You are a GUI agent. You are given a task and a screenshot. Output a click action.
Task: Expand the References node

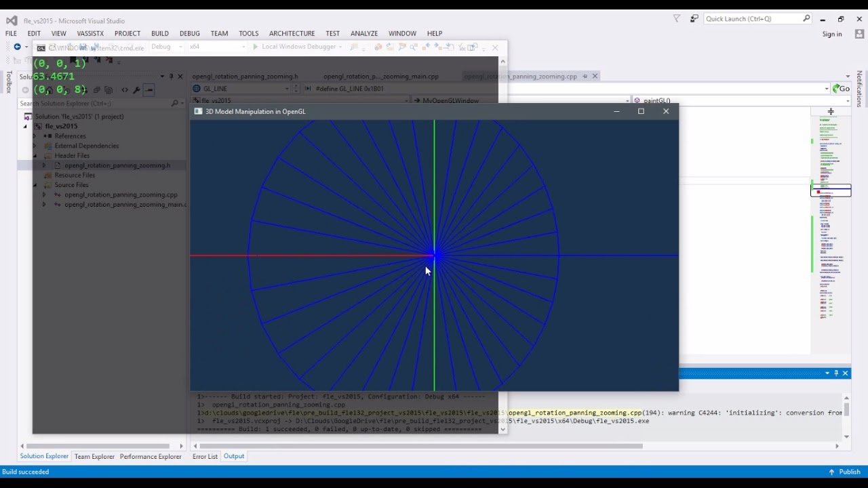point(35,136)
